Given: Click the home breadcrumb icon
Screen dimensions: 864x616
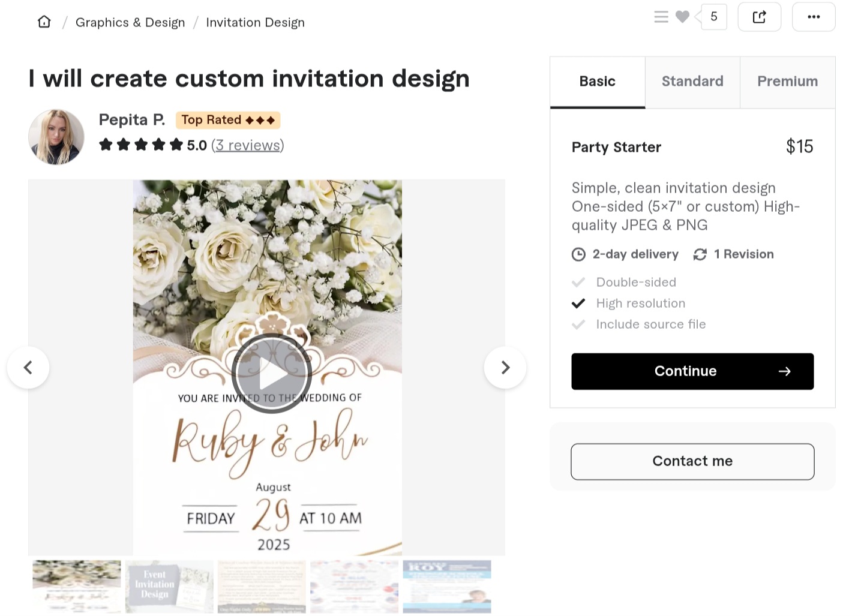Looking at the screenshot, I should click(44, 21).
